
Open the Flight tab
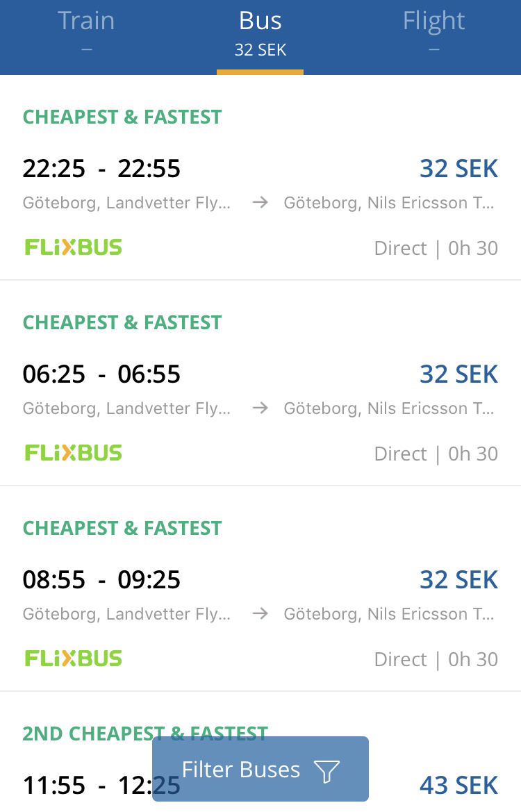click(x=434, y=31)
